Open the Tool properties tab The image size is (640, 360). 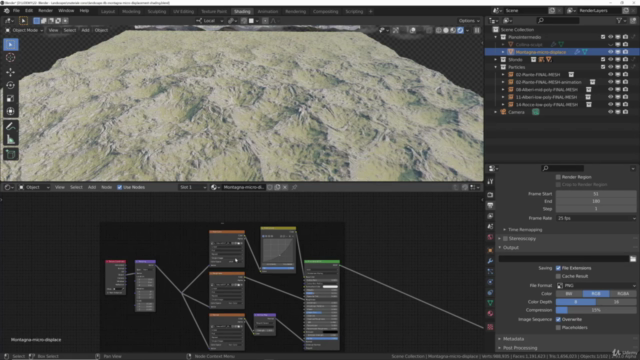point(490,182)
